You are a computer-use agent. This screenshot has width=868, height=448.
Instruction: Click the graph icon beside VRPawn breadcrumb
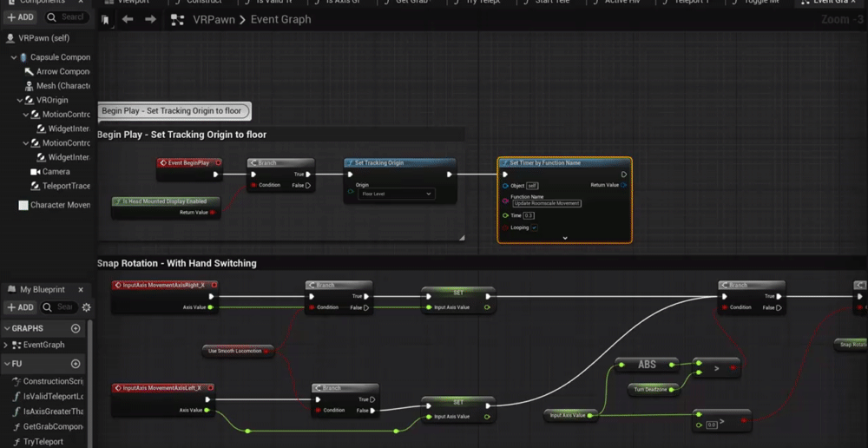177,20
